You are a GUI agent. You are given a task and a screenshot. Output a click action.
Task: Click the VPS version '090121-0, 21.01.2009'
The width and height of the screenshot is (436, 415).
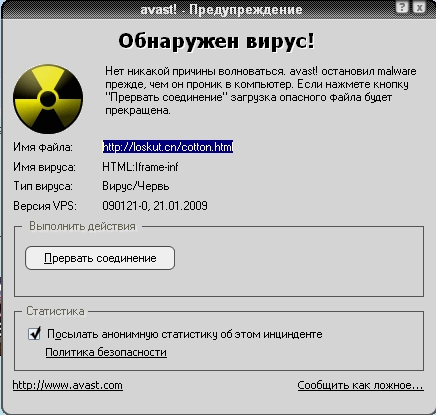coord(155,206)
